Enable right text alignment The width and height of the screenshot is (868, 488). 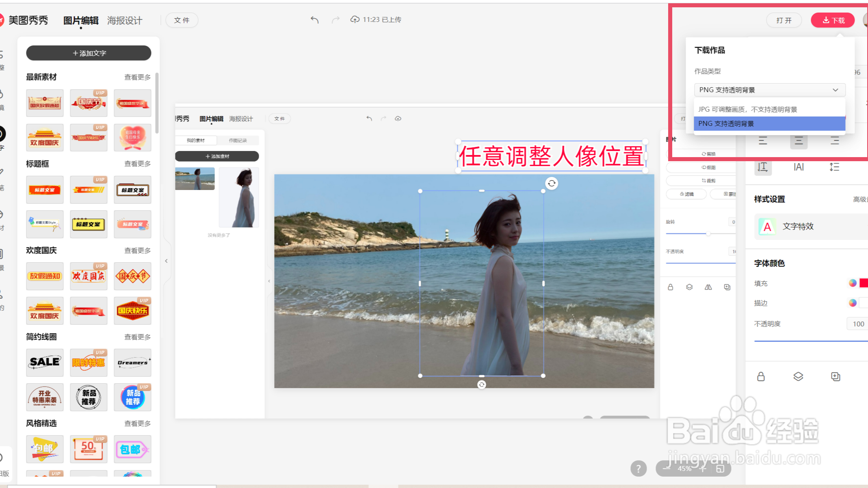point(835,141)
